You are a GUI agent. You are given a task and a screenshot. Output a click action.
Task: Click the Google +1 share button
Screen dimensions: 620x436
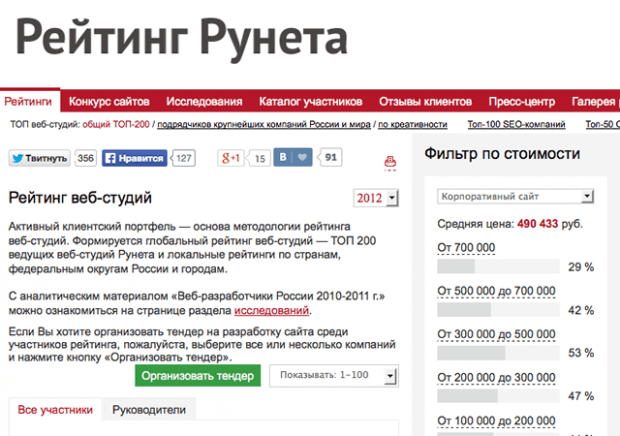pos(233,158)
